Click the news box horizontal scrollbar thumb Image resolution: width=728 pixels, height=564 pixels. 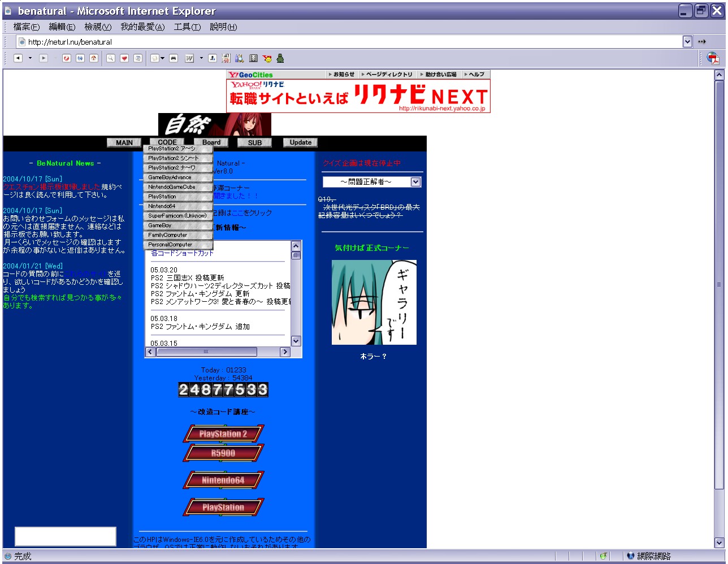(x=206, y=352)
